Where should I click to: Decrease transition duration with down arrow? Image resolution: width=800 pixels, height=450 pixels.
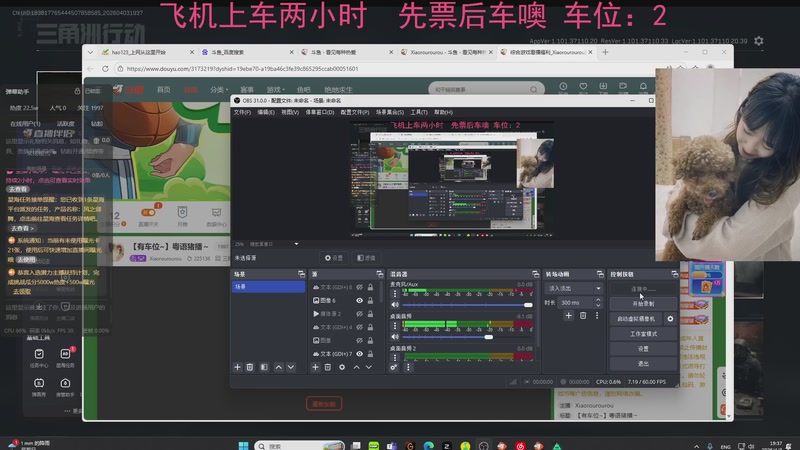[598, 305]
